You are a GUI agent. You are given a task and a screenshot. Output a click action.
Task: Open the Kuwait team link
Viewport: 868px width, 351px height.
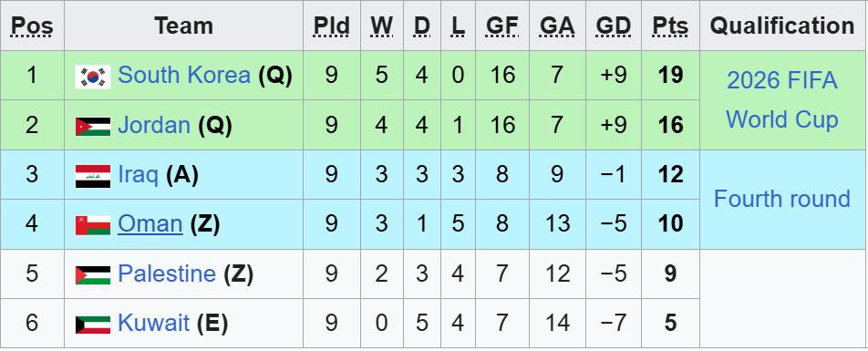[x=154, y=323]
